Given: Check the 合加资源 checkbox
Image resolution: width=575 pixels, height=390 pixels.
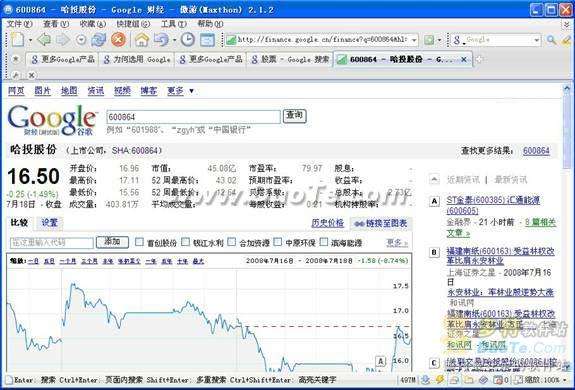Looking at the screenshot, I should click(231, 242).
